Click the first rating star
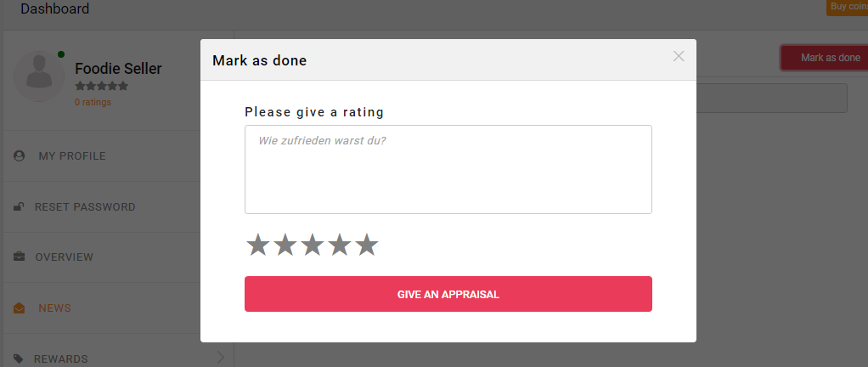 click(x=257, y=246)
